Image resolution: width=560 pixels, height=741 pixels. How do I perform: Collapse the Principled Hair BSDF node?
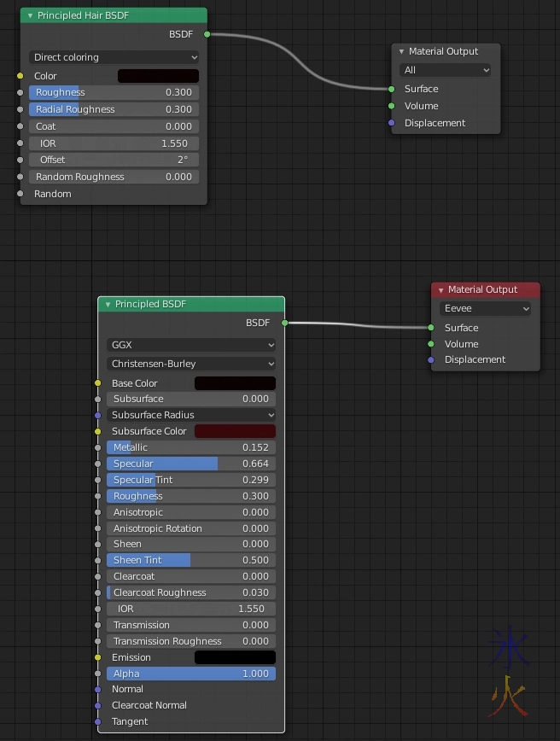tap(30, 15)
